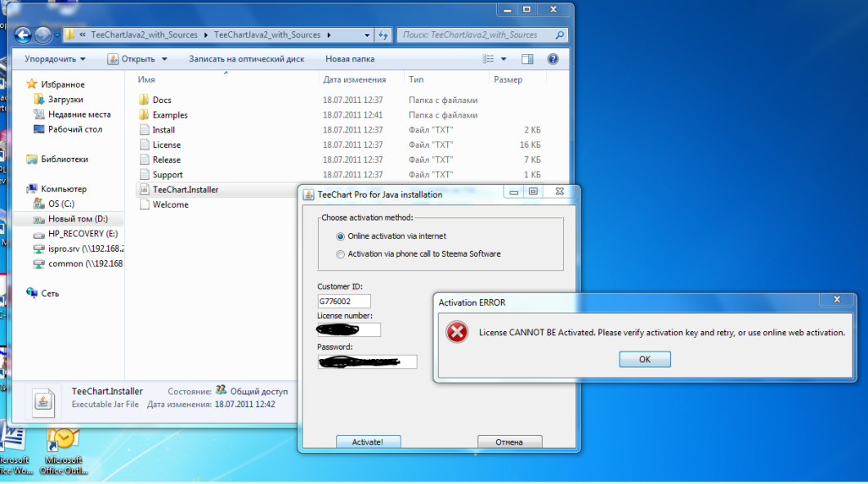Image resolution: width=868 pixels, height=484 pixels.
Task: Open Recent places (Недавние места)
Action: [79, 114]
